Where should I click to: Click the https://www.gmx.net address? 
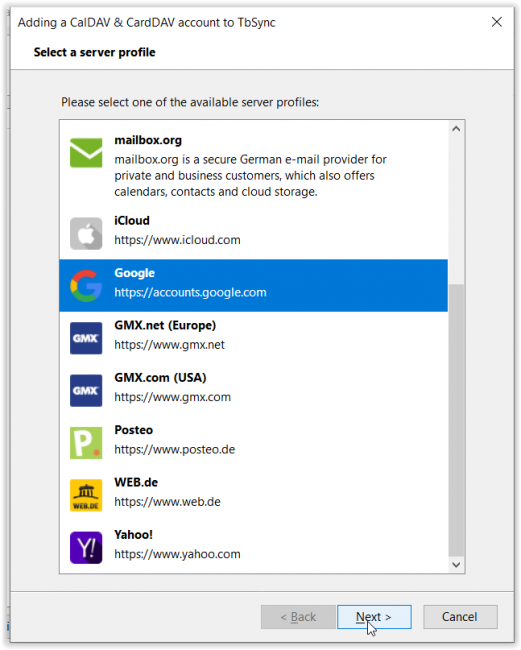[170, 344]
